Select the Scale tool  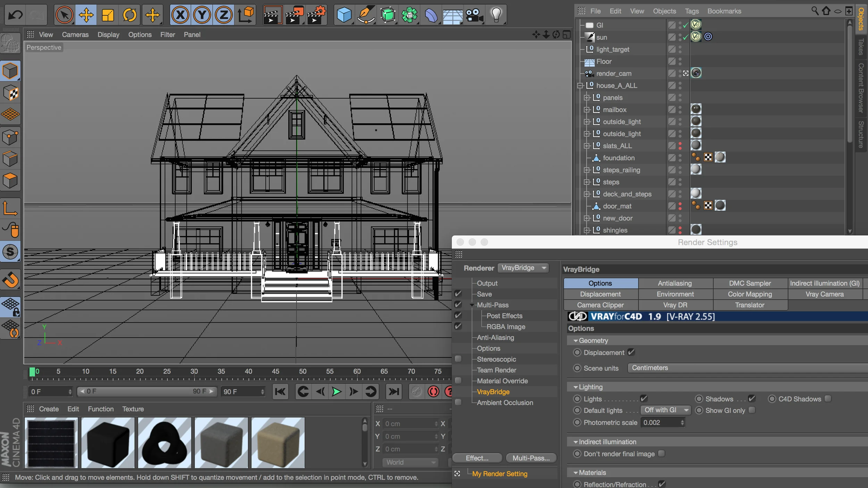108,15
